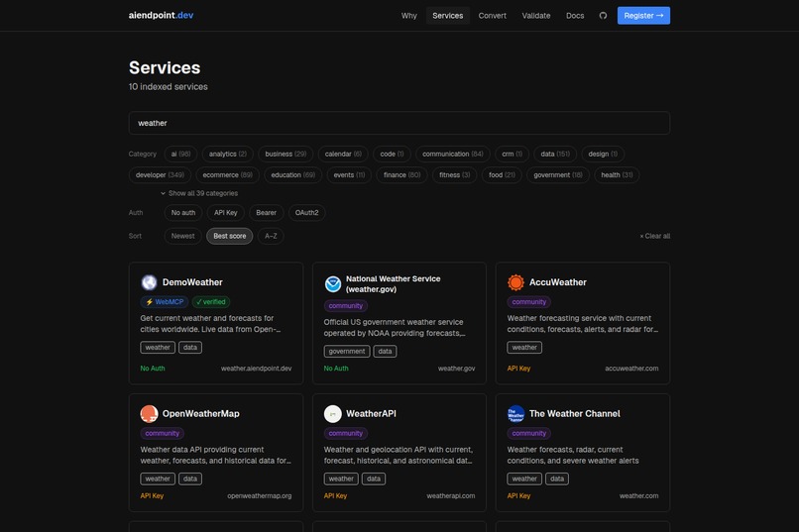Filter by crm category

[512, 154]
